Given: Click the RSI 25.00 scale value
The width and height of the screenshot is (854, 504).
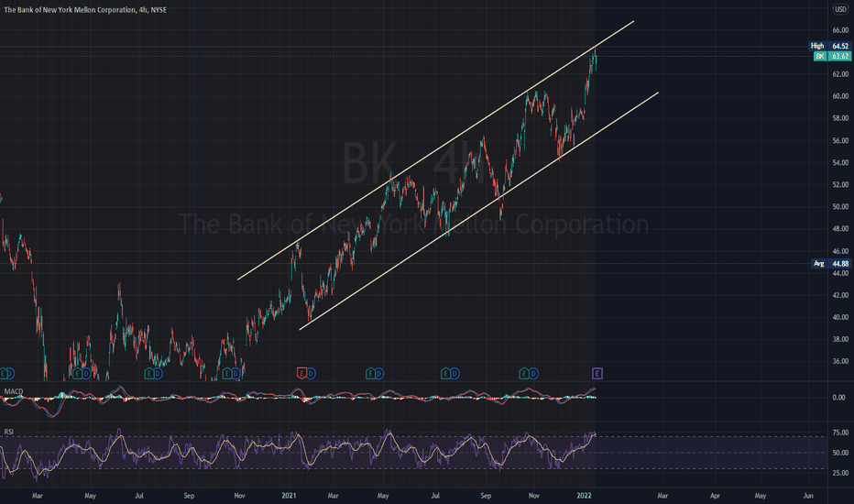Looking at the screenshot, I should tap(840, 473).
